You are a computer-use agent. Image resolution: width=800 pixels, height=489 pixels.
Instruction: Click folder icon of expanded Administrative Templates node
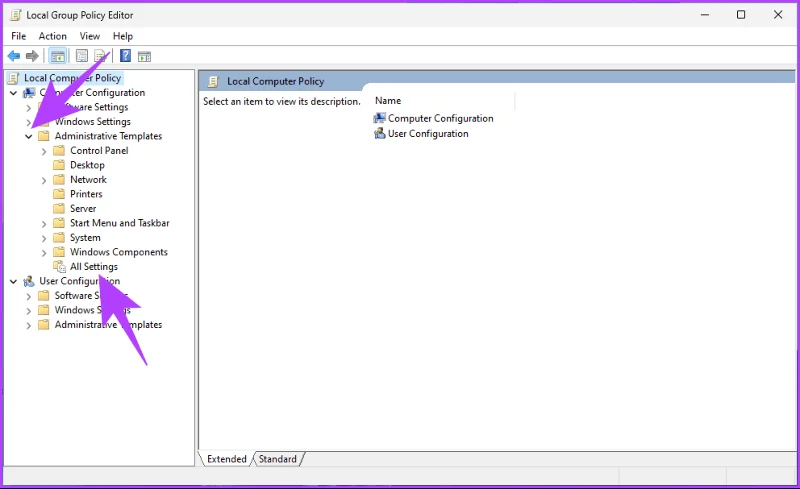point(44,136)
